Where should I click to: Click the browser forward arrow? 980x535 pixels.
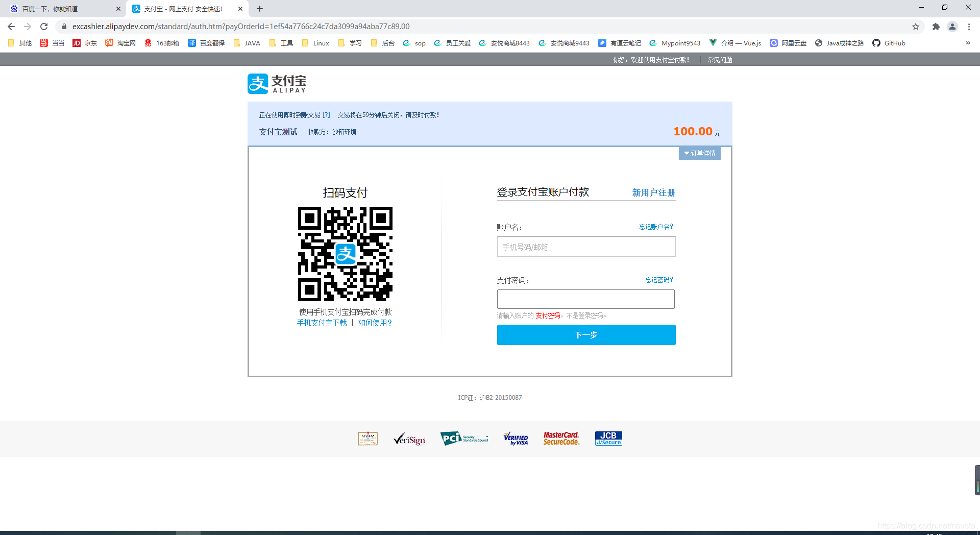tap(28, 27)
